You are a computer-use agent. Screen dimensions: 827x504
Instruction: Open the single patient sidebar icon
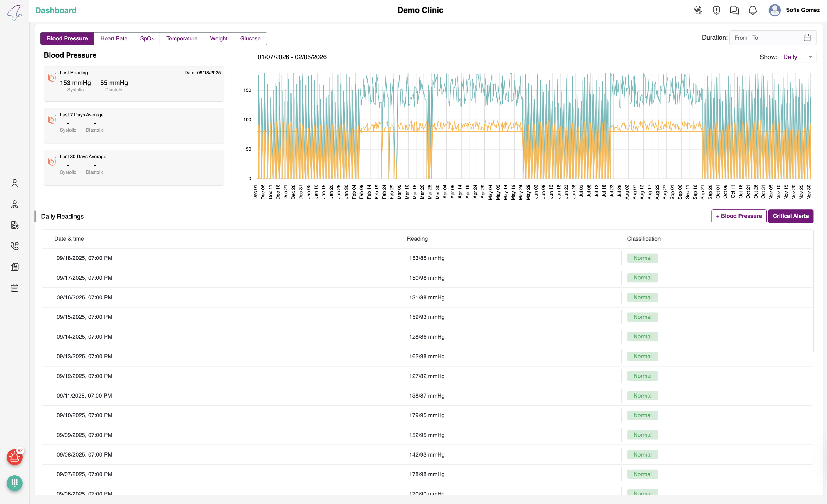pyautogui.click(x=14, y=183)
